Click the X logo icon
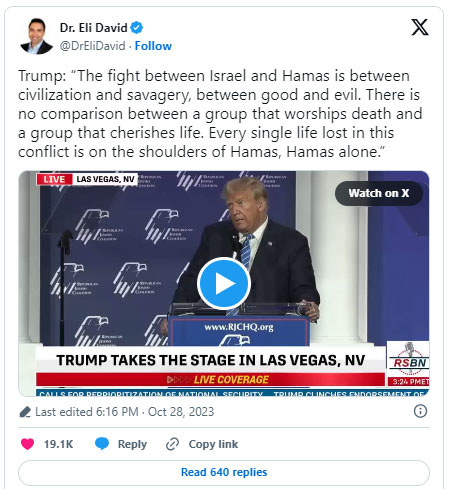Viewport: 452px width, 489px height. pyautogui.click(x=420, y=27)
